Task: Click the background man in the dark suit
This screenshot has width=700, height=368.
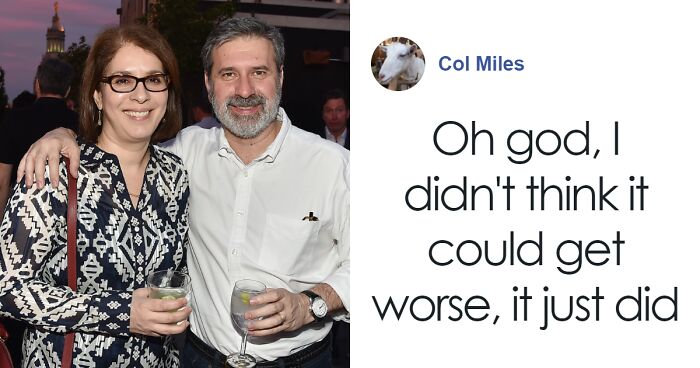Action: (x=336, y=119)
